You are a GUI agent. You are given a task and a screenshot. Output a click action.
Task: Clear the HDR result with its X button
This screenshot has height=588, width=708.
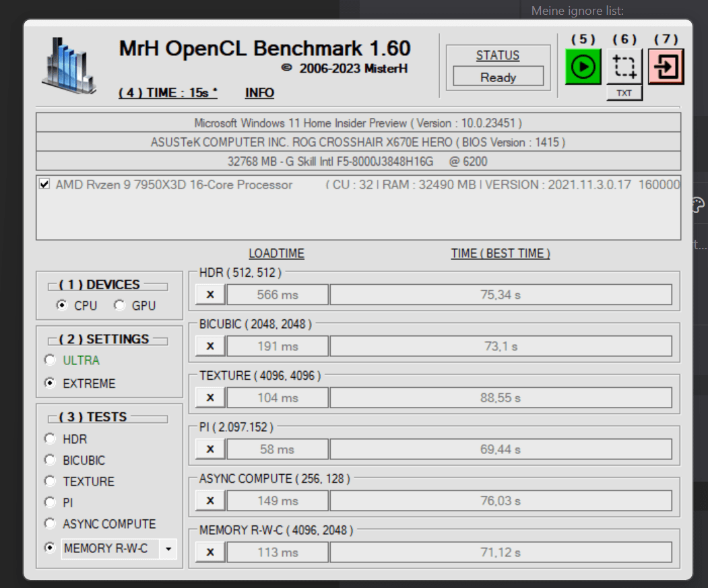[x=210, y=294]
